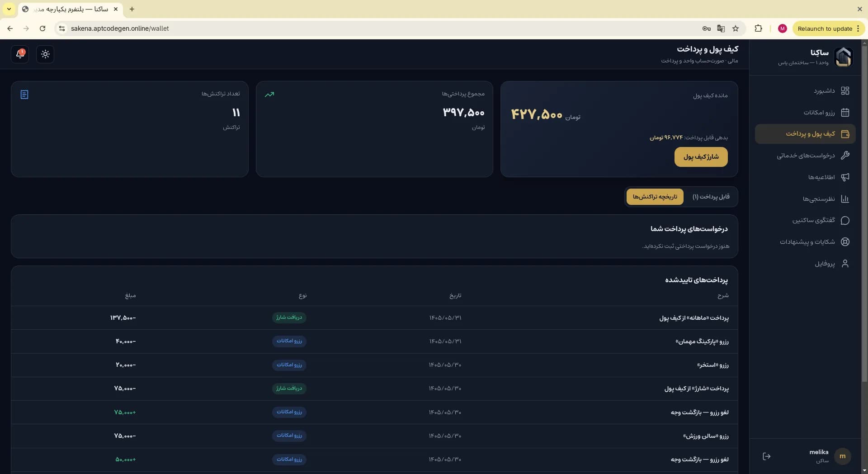Click the پرداخت «ماهانه» از کیف پول row text
This screenshot has height=474, width=868.
(x=694, y=318)
